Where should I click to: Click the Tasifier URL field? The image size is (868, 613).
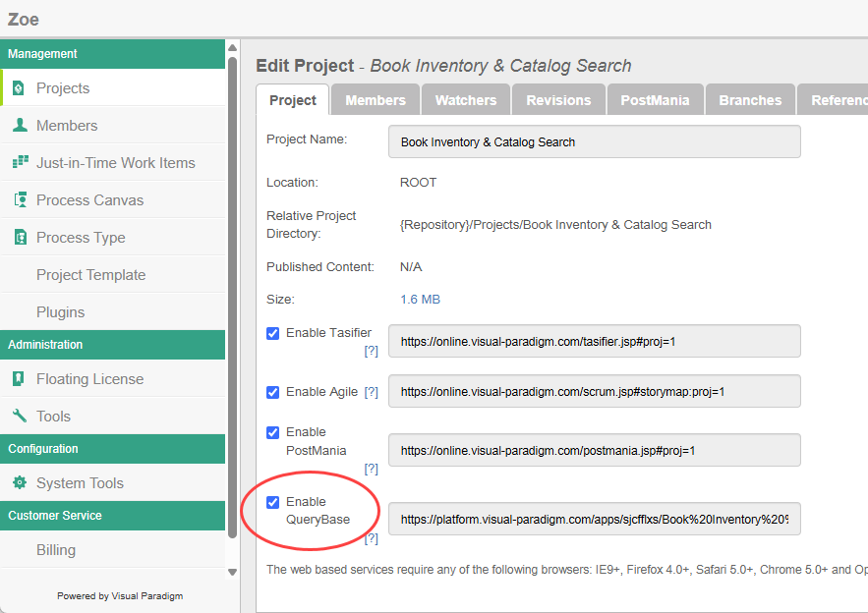tap(595, 341)
